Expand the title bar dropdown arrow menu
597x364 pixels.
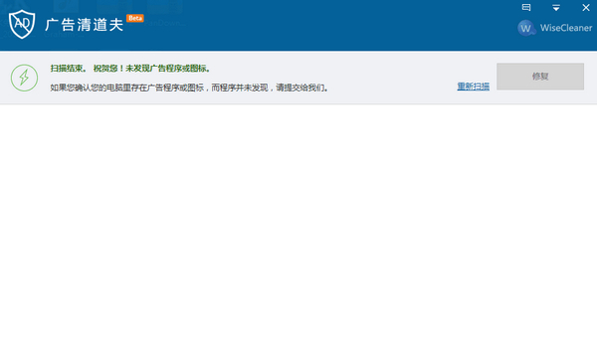point(556,8)
